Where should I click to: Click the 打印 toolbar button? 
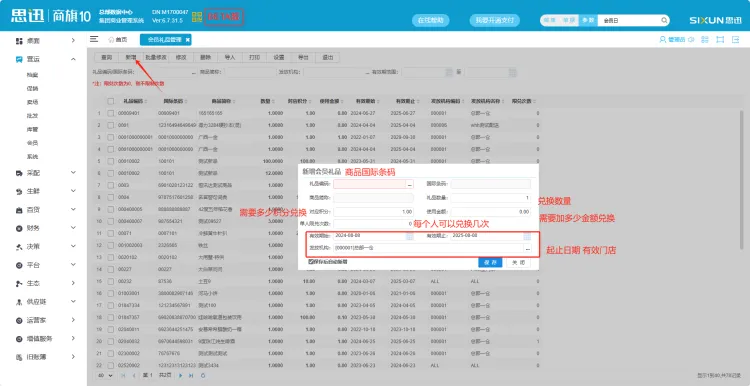pyautogui.click(x=254, y=57)
